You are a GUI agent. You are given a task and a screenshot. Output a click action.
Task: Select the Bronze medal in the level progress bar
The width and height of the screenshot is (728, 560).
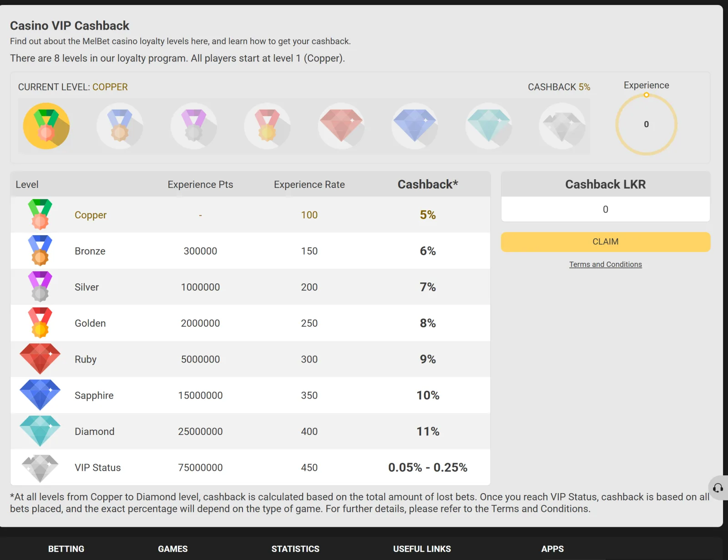coord(120,126)
